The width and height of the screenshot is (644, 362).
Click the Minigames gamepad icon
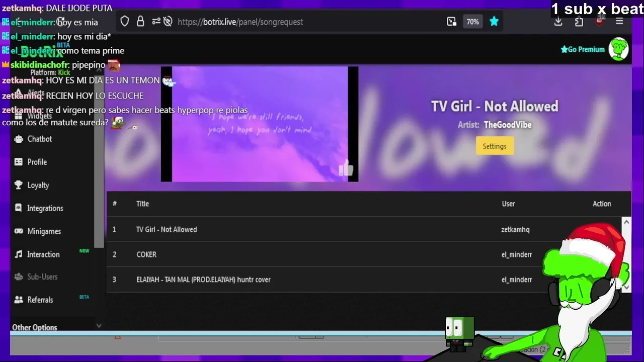[19, 231]
